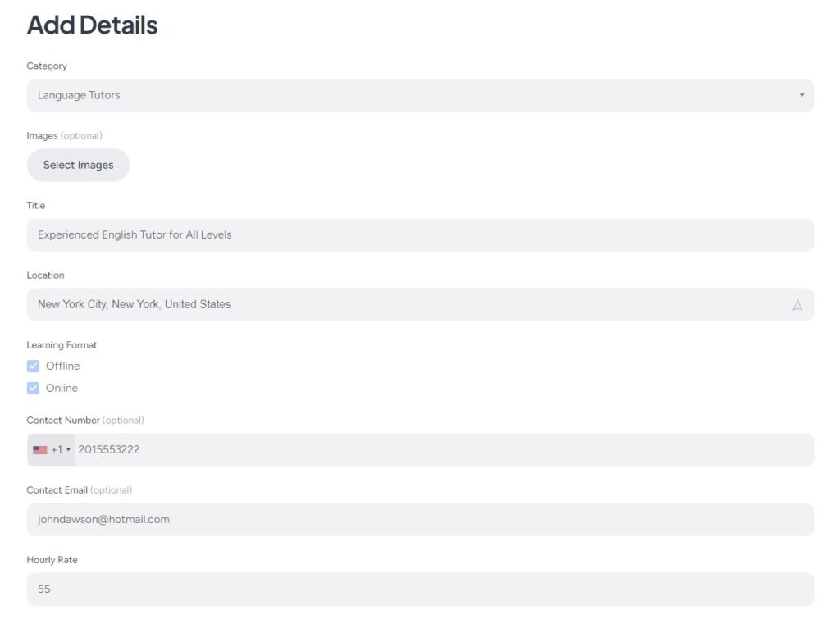Click the Category dropdown caret arrow
The height and width of the screenshot is (619, 840).
pyautogui.click(x=801, y=95)
